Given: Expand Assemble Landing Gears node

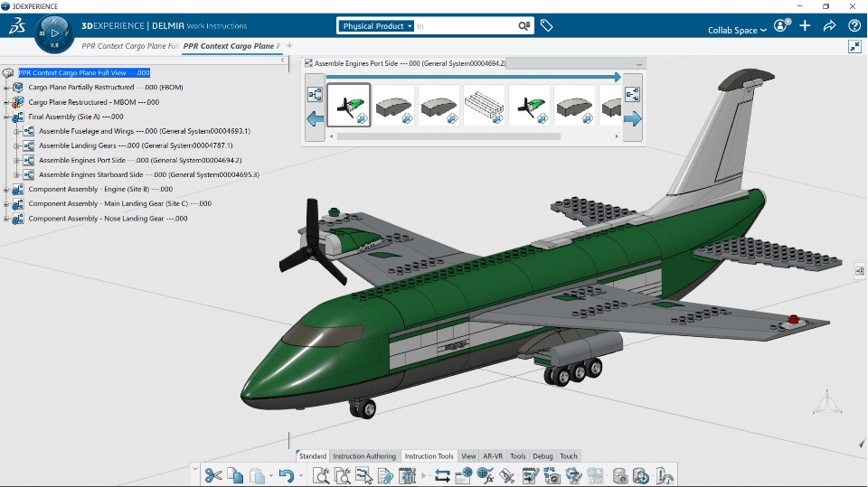Looking at the screenshot, I should 16,145.
